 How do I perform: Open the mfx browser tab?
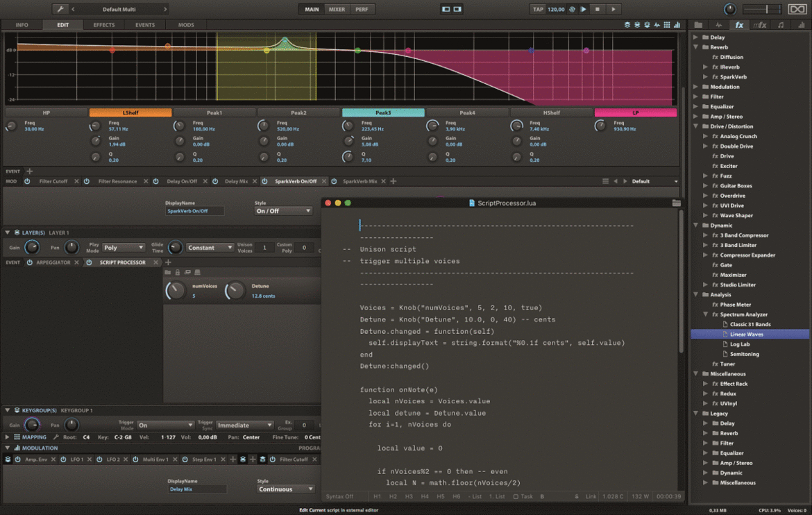(759, 24)
